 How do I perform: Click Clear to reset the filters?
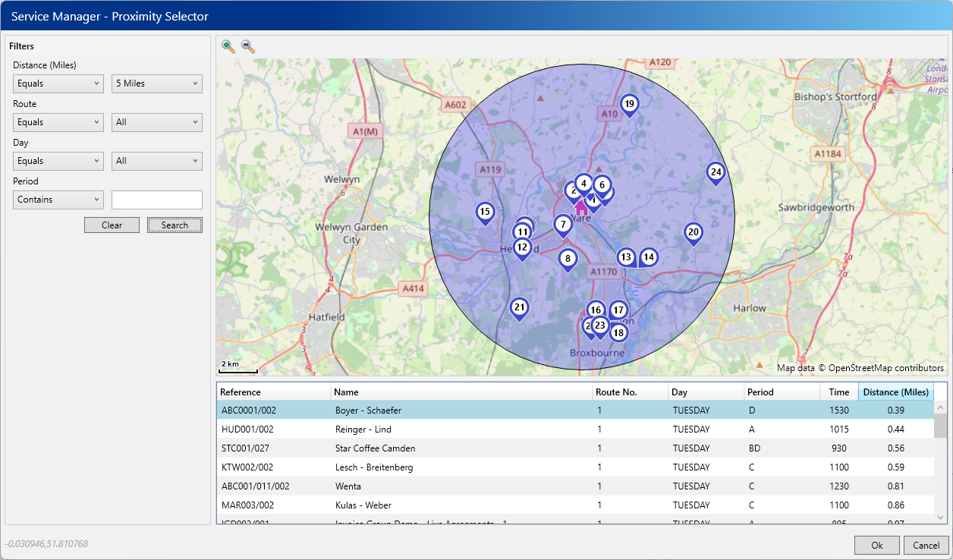(x=112, y=225)
